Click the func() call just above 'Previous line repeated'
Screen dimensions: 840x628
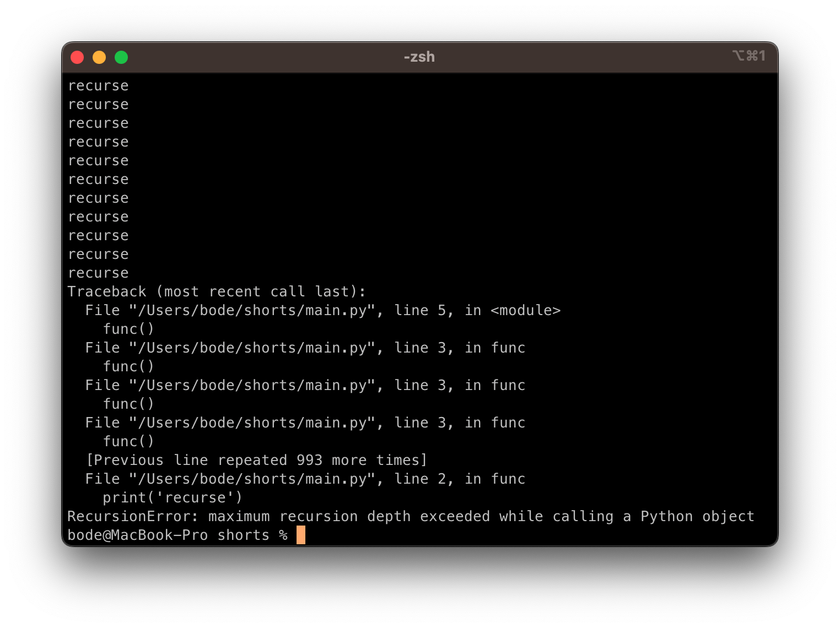[x=128, y=441]
